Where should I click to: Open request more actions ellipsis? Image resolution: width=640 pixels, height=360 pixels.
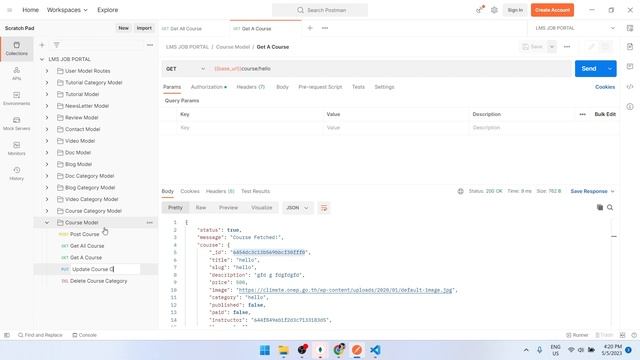coord(567,47)
